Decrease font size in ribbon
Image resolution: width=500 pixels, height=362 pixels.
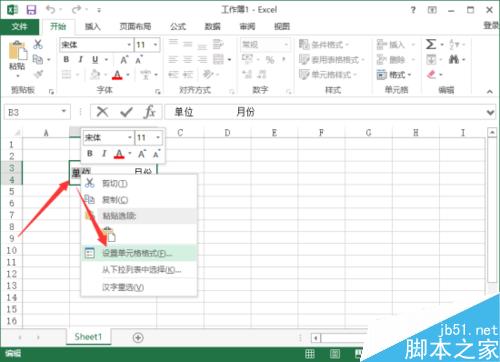click(139, 60)
